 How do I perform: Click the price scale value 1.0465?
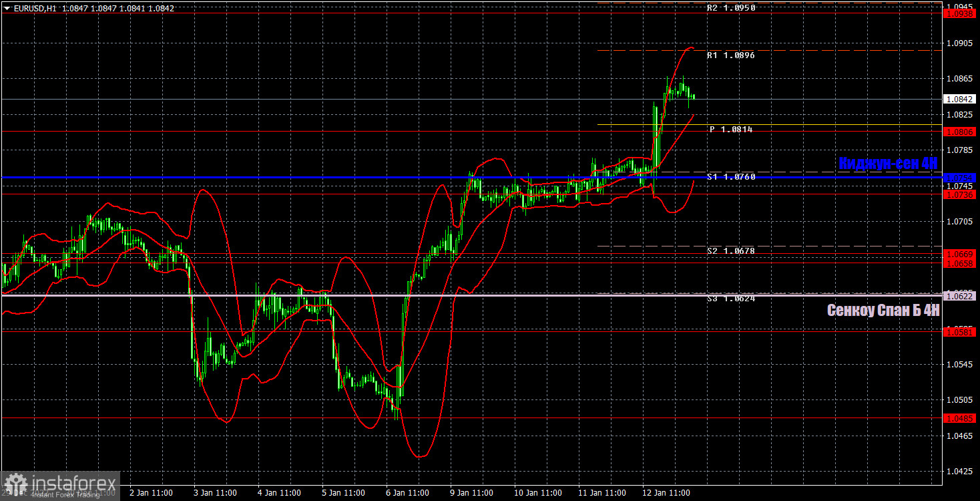pos(959,436)
